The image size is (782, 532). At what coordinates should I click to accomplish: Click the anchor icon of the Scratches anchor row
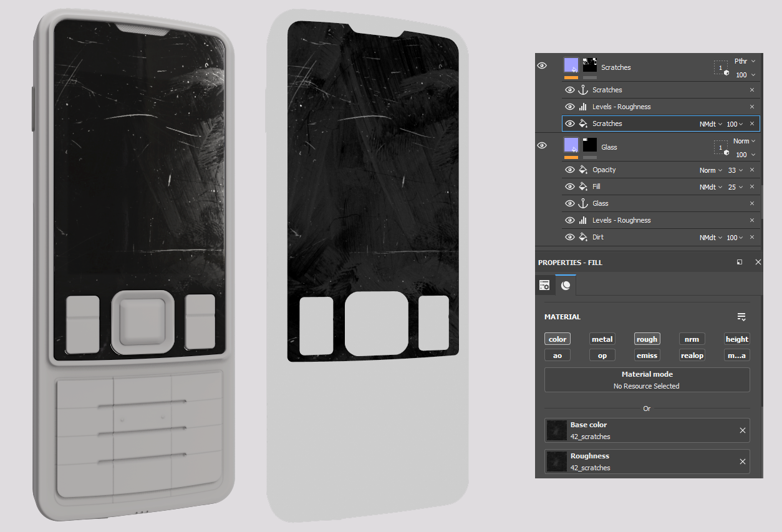(583, 90)
